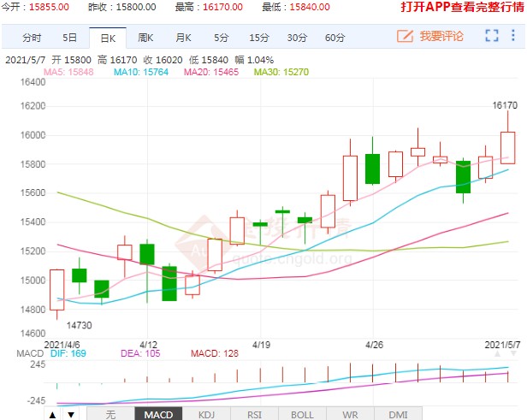The height and width of the screenshot is (420, 527).
Task: Select the RSI indicator tab
Action: point(254,414)
